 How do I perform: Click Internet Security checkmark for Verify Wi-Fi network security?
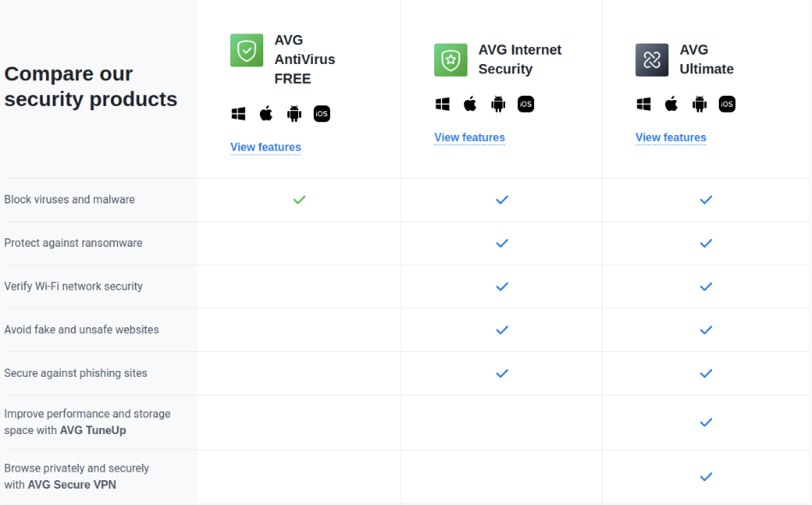tap(502, 287)
